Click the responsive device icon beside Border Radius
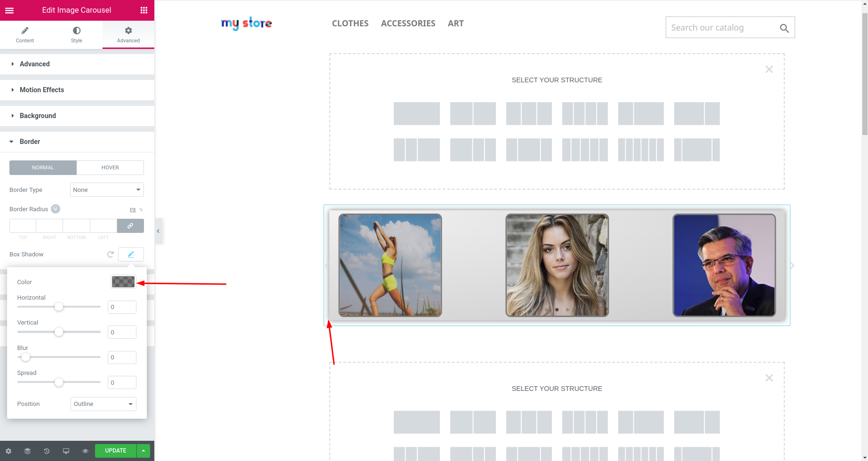 (56, 209)
